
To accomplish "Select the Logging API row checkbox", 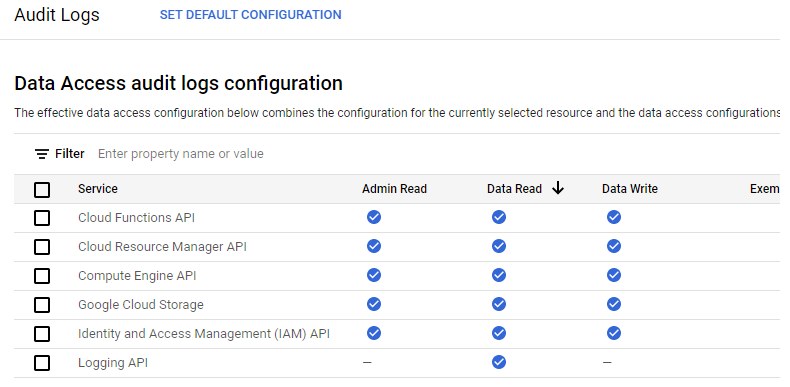I will point(42,363).
